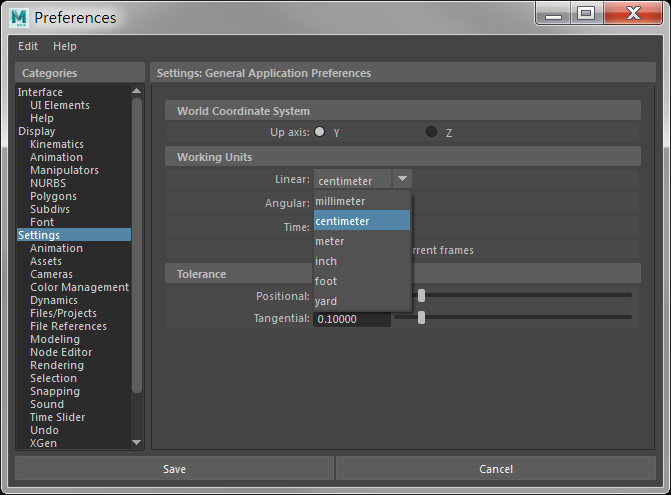Maximize the Preferences window

(x=586, y=13)
